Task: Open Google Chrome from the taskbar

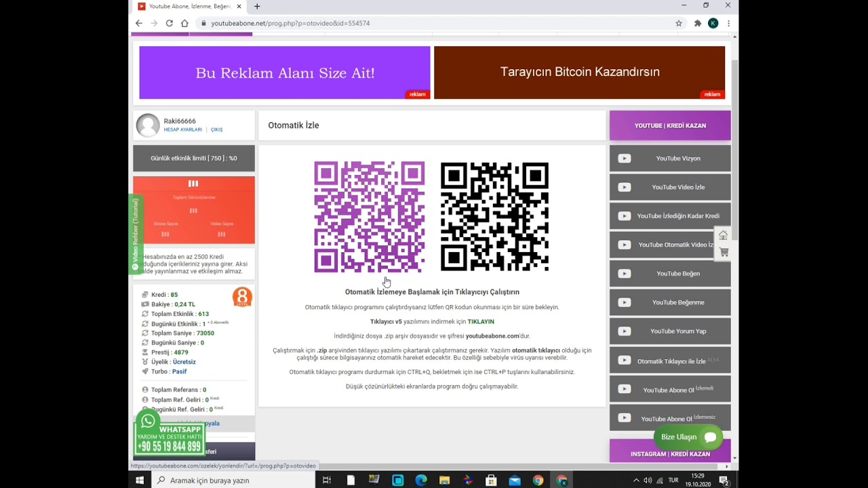Action: click(x=538, y=480)
